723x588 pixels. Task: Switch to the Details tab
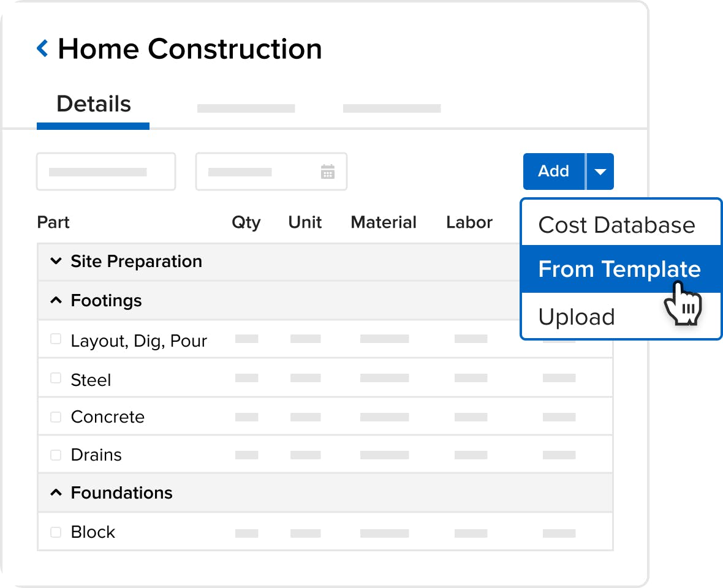point(93,104)
